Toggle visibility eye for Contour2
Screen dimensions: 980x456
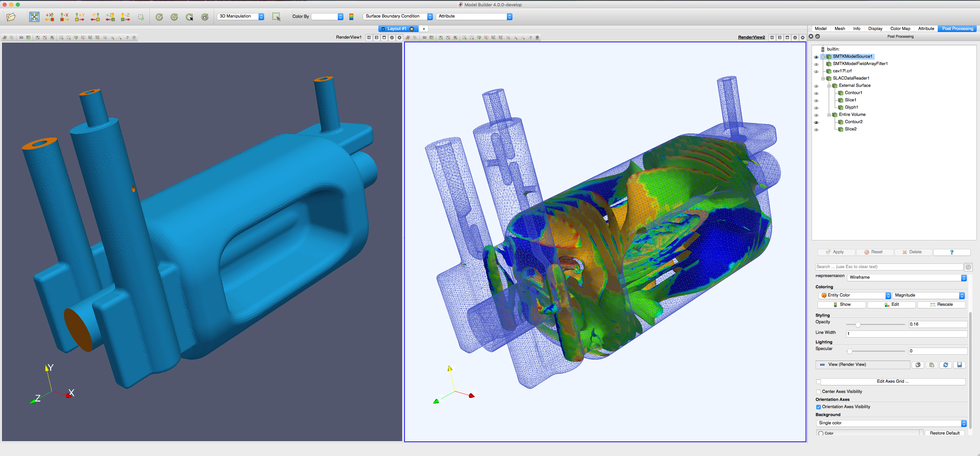click(x=816, y=123)
